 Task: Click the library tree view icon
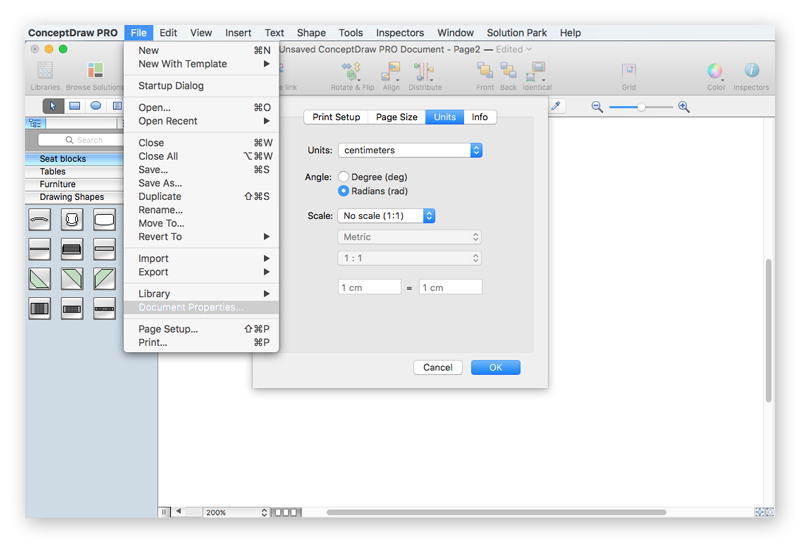point(35,123)
